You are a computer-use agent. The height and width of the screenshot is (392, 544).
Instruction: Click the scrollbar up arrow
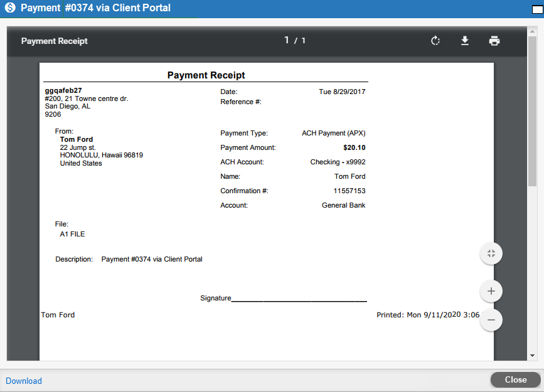(532, 31)
